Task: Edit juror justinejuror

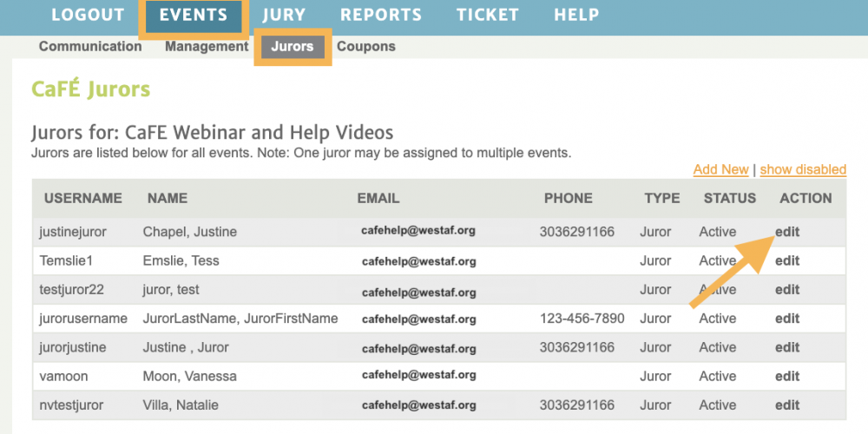Action: [x=787, y=232]
